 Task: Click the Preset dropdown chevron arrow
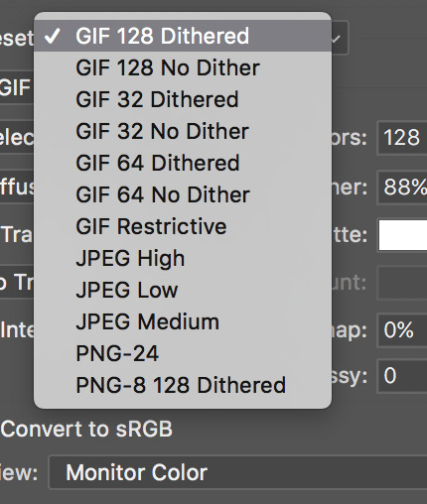point(337,39)
